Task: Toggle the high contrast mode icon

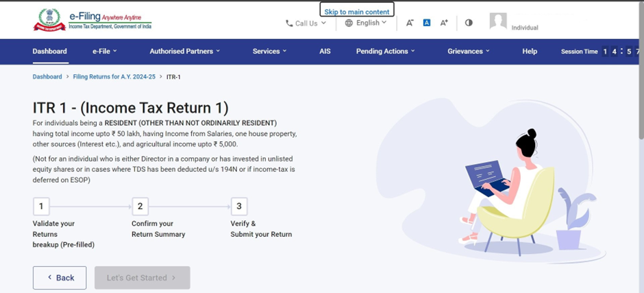Action: (x=469, y=23)
